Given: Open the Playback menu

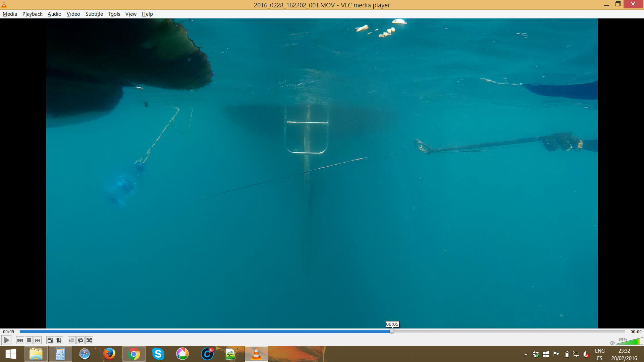Looking at the screenshot, I should pos(32,14).
